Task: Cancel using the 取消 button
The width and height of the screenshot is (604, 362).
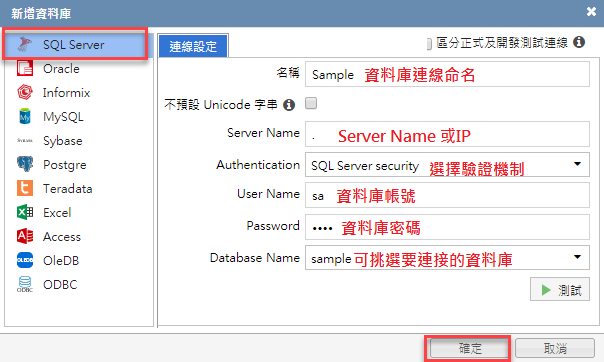Action: coord(555,349)
